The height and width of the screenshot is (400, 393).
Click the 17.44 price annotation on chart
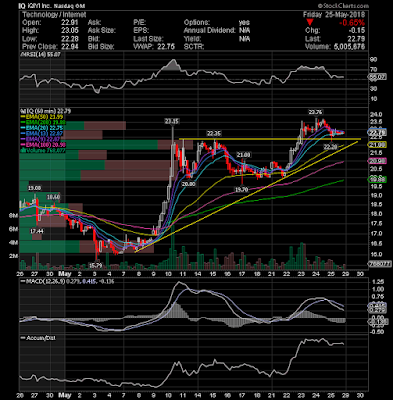[x=36, y=231]
